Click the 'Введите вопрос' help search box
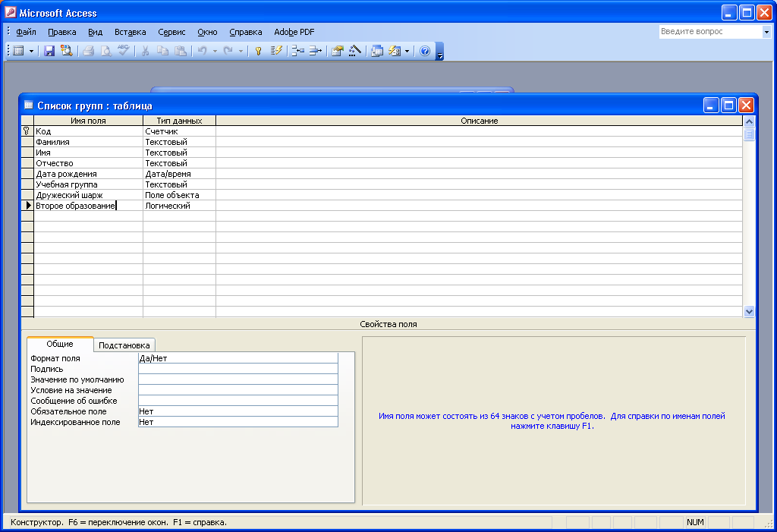This screenshot has height=532, width=777. (x=710, y=31)
